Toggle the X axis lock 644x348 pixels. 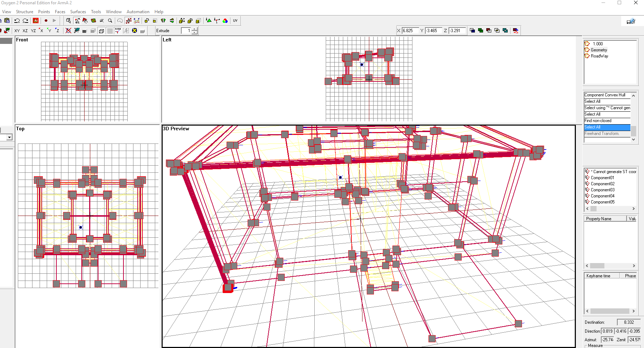pyautogui.click(x=41, y=31)
